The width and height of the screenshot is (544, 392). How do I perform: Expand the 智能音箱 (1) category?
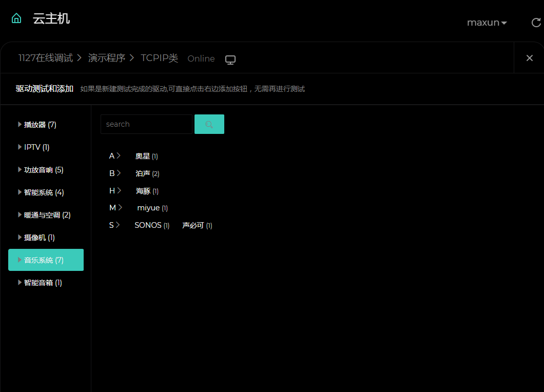40,282
